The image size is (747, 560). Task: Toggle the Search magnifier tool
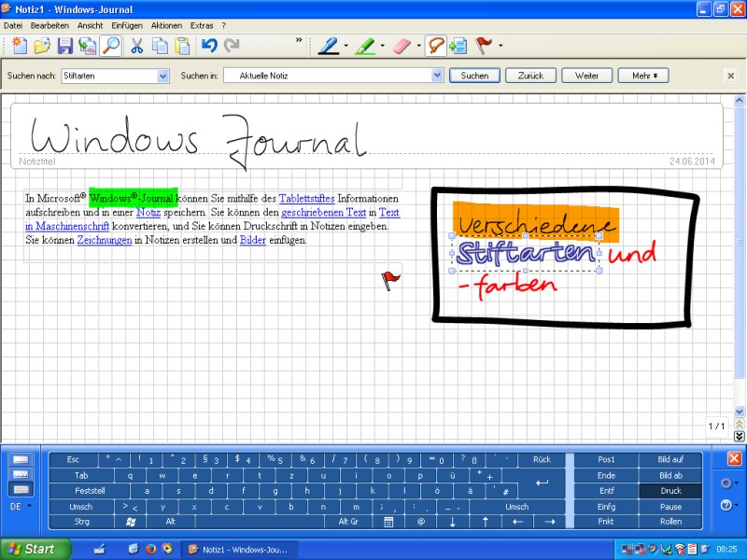coord(111,46)
